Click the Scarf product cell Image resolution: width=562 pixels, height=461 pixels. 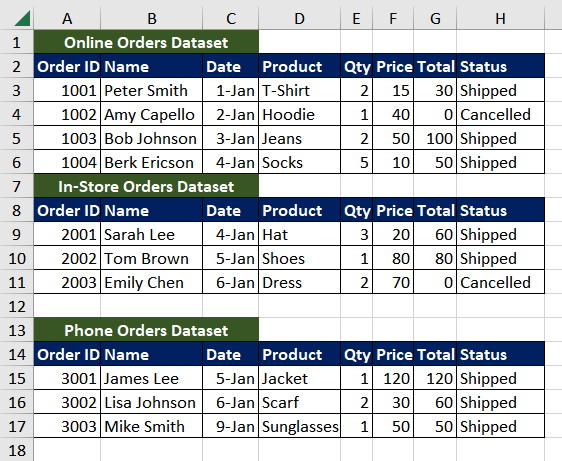[x=299, y=402]
